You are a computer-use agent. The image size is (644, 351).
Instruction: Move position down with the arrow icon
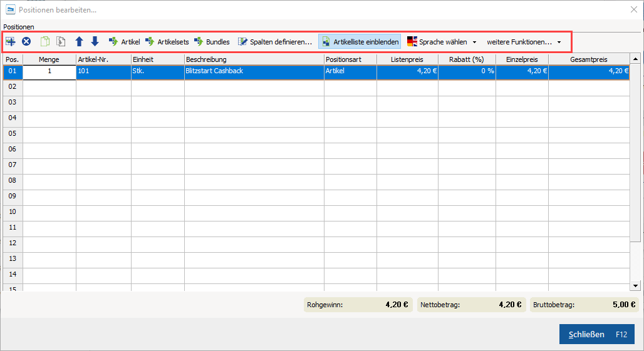(95, 41)
